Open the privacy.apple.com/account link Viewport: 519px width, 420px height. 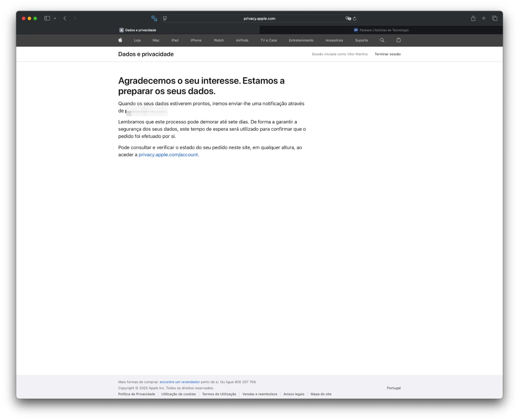pyautogui.click(x=168, y=155)
